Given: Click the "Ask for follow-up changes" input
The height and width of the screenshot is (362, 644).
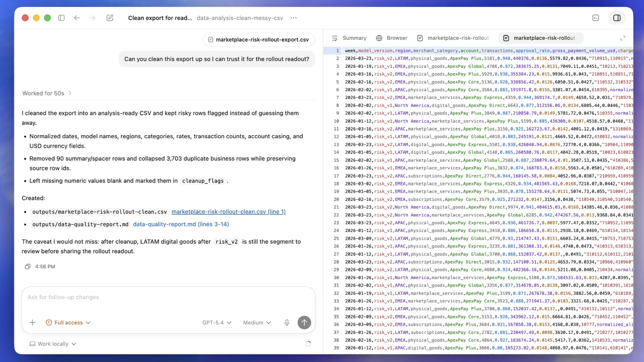Looking at the screenshot, I should pyautogui.click(x=168, y=297).
